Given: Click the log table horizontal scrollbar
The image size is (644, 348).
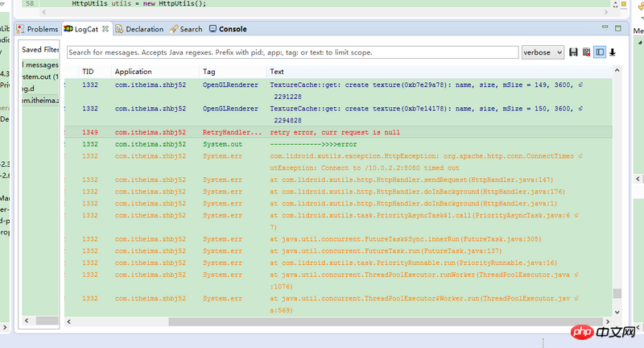Looking at the screenshot, I should click(242, 322).
